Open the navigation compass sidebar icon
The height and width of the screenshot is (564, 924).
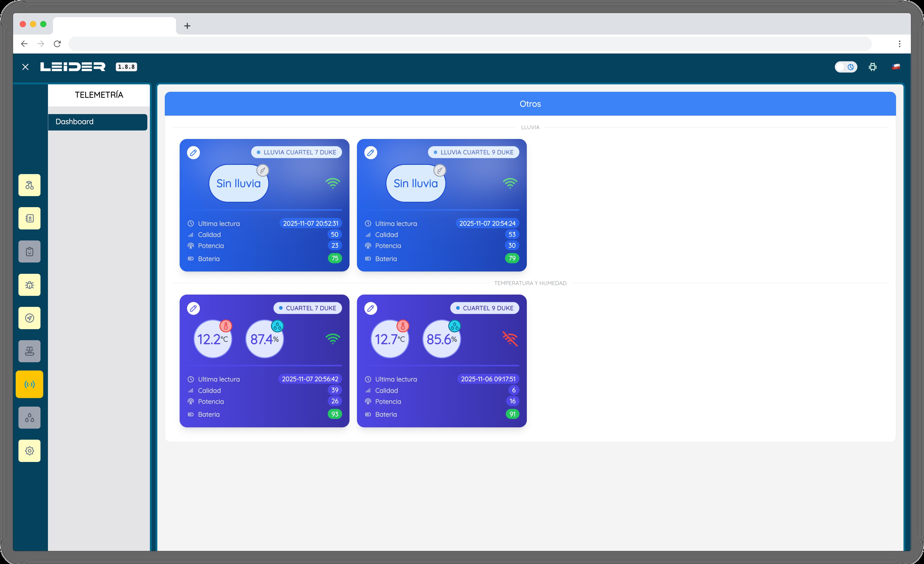pyautogui.click(x=30, y=318)
